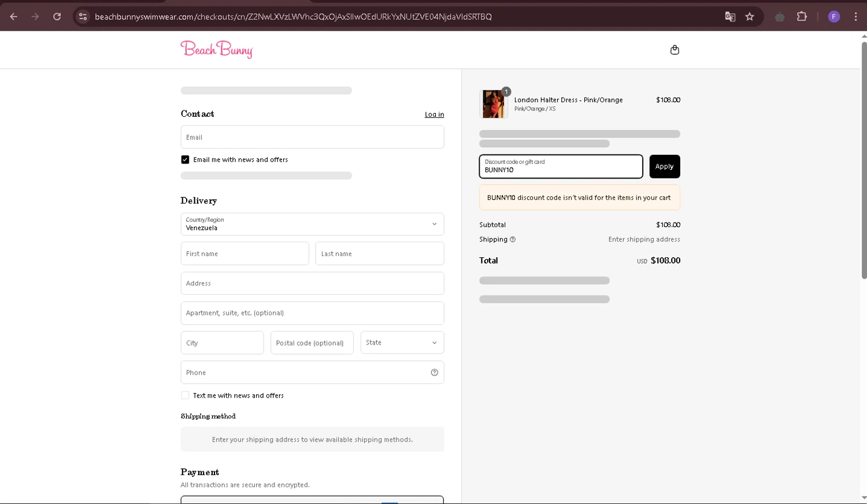Viewport: 867px width, 504px height.
Task: Click the Contact heading
Action: click(x=197, y=114)
